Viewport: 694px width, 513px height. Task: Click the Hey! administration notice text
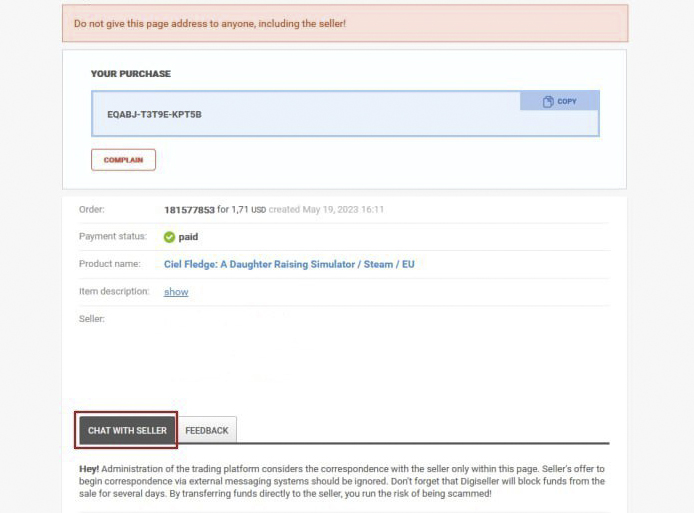pyautogui.click(x=343, y=481)
